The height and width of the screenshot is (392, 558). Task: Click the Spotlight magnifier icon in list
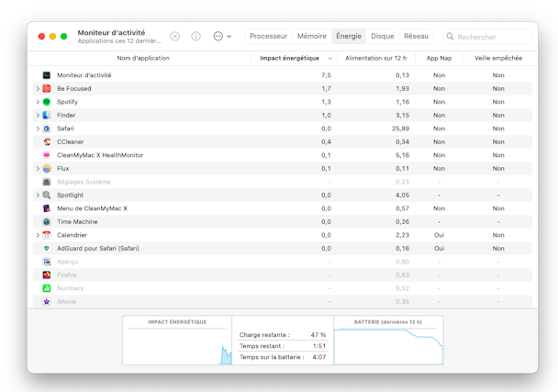47,196
